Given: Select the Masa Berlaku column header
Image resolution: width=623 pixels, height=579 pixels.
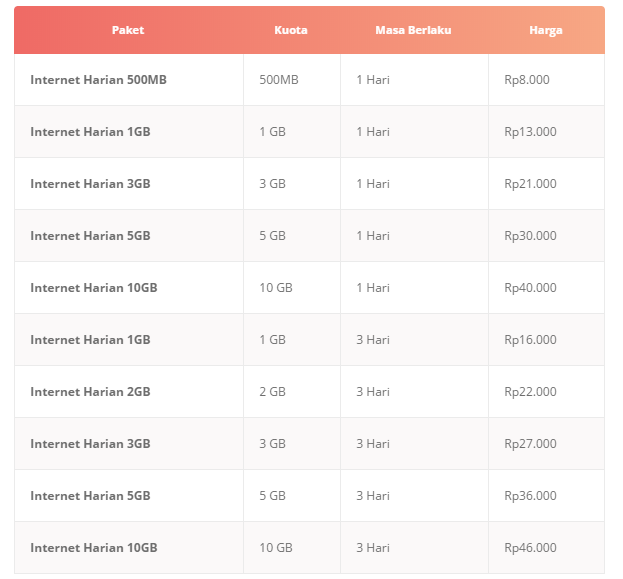Looking at the screenshot, I should (413, 30).
